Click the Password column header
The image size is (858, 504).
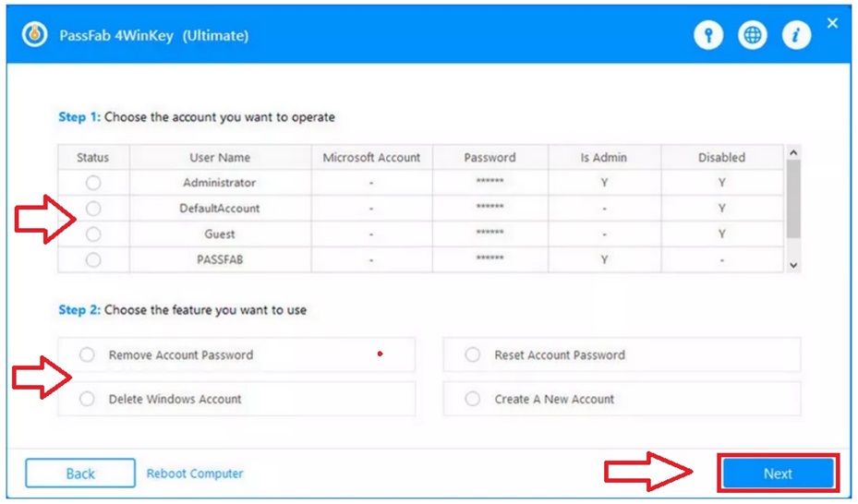coord(489,158)
